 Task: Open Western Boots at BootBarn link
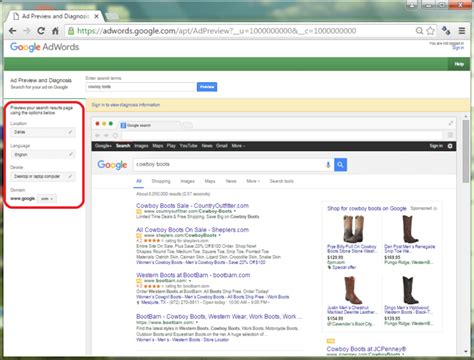tap(193, 275)
